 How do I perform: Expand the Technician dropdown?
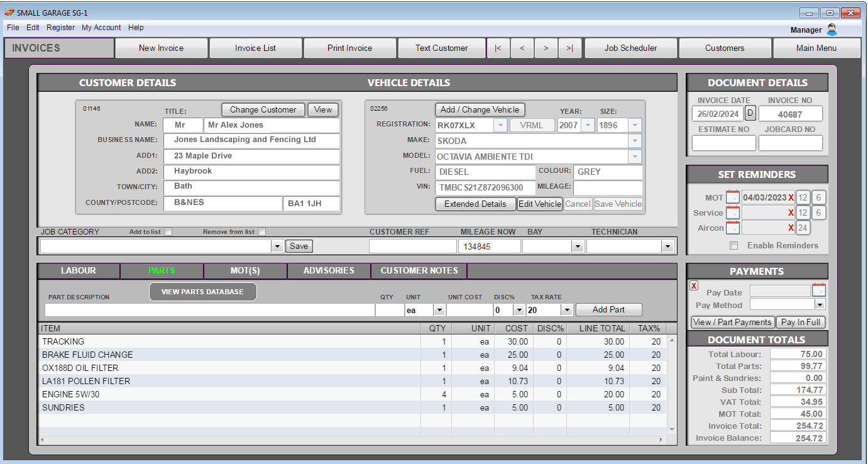tap(668, 245)
